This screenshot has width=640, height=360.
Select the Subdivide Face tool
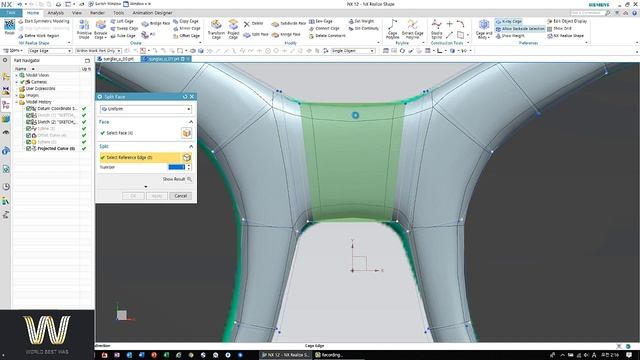coord(289,24)
